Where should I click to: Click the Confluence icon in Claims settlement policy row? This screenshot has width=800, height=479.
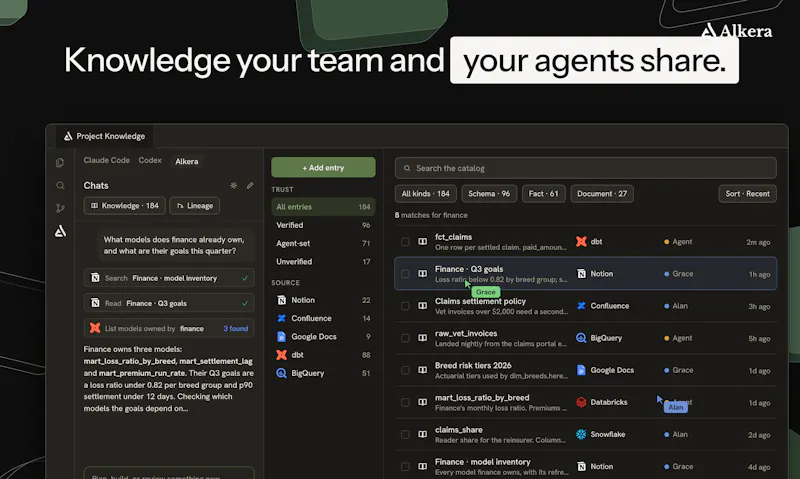coord(581,306)
